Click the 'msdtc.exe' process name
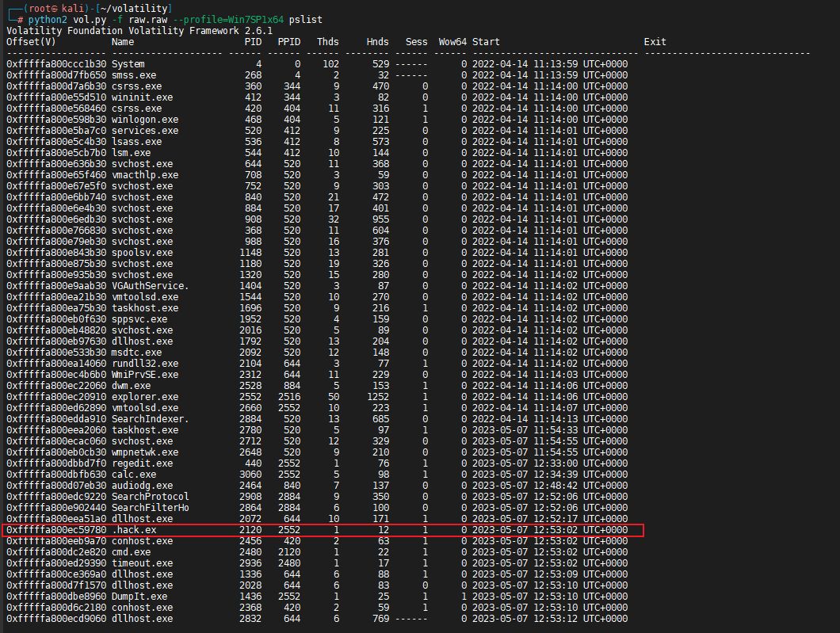Screen dimensions: 840x633 tap(136, 353)
